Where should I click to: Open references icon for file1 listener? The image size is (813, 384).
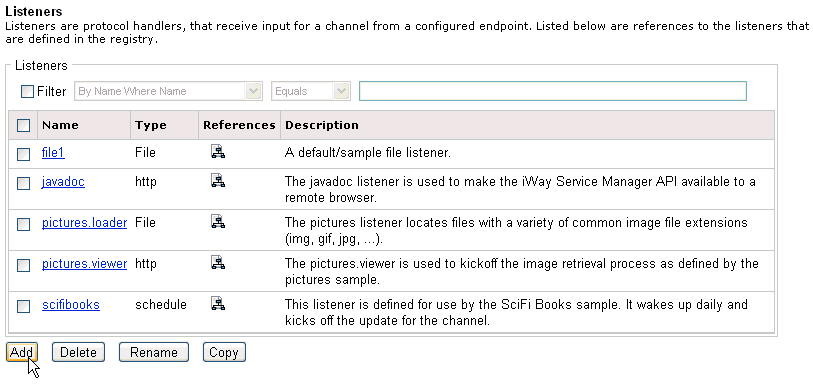pos(218,152)
